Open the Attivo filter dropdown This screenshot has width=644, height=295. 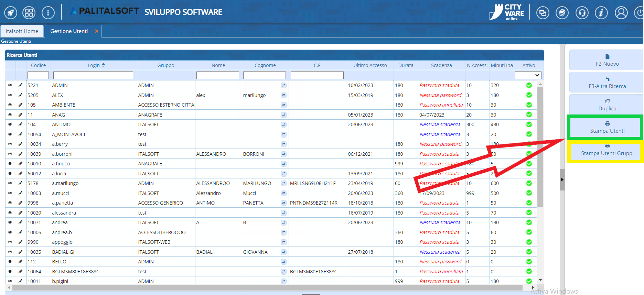coord(528,75)
